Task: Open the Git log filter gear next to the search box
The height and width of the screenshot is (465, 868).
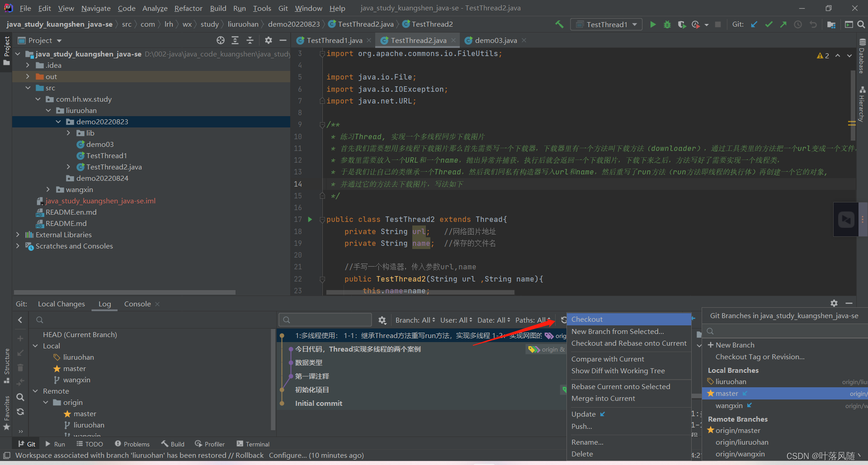Action: click(382, 320)
